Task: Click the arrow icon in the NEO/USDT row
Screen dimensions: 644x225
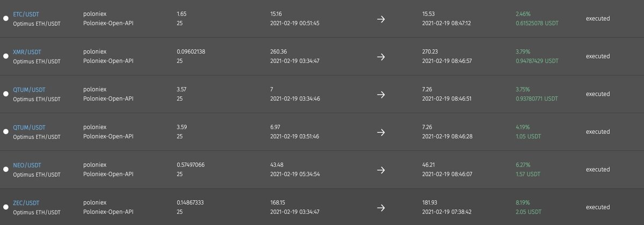Action: 381,170
